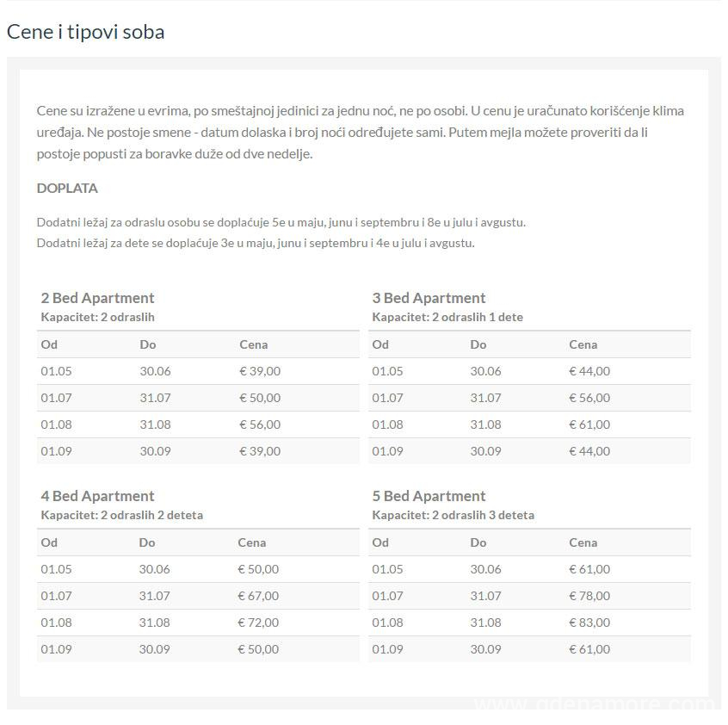Select the '5 Bed Apartment' table title
Screen dimensions: 728x725
coord(429,496)
